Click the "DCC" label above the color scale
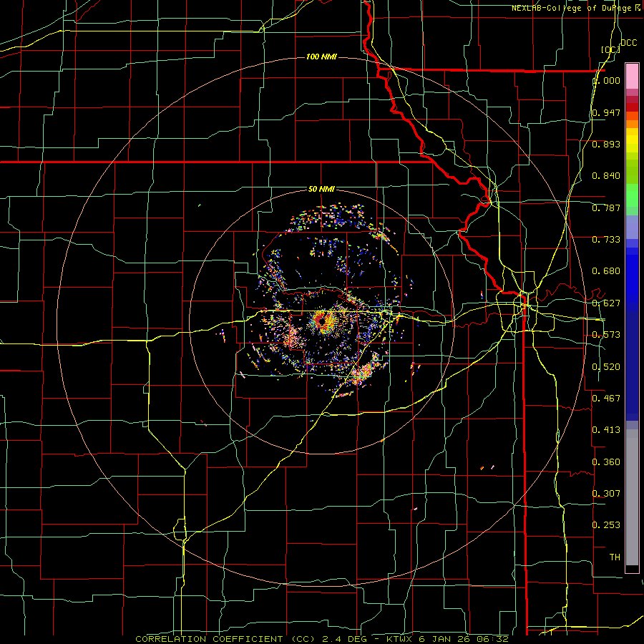The width and height of the screenshot is (644, 644). click(x=628, y=43)
